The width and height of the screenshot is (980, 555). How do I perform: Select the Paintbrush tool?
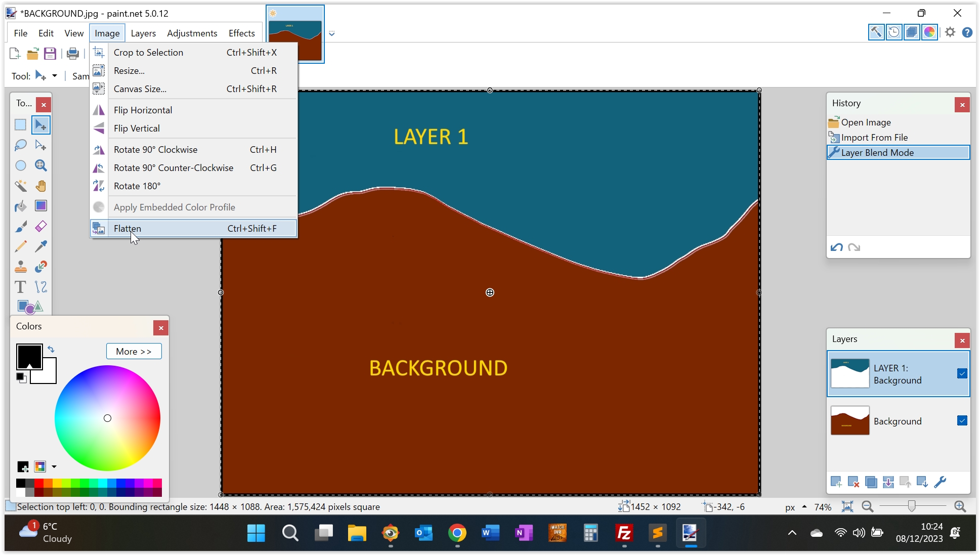click(21, 226)
